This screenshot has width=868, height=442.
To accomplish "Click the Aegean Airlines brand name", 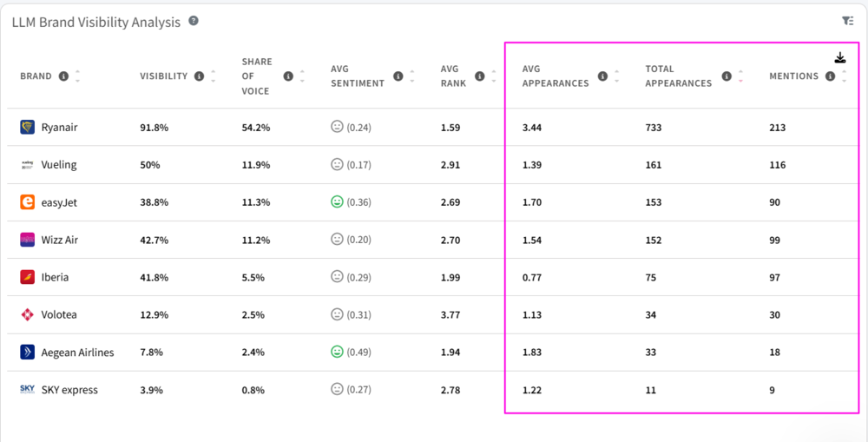I will click(77, 353).
